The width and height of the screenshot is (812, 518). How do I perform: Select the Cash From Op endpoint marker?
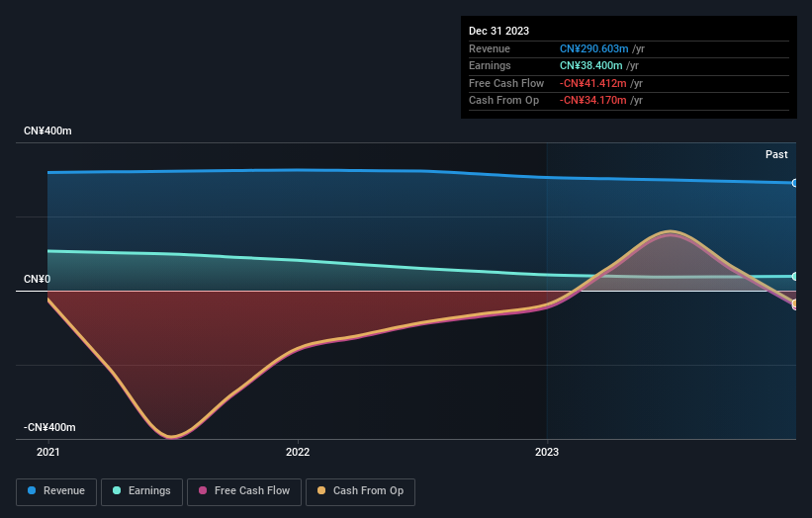[x=794, y=303]
